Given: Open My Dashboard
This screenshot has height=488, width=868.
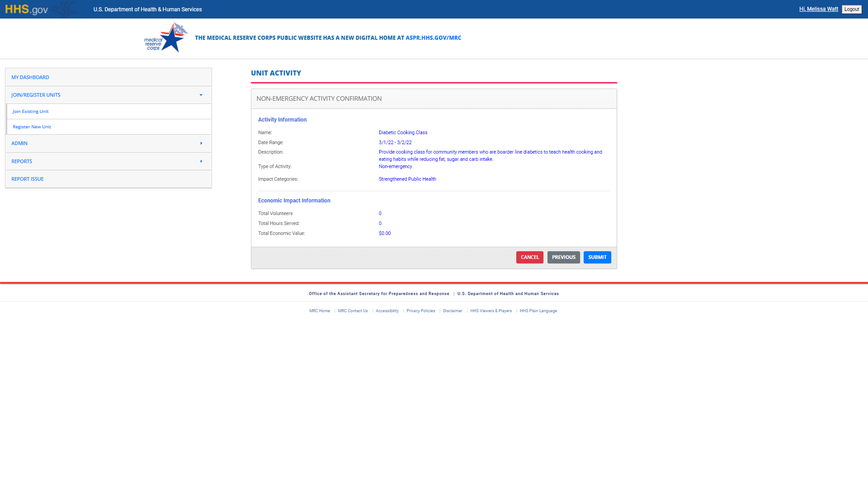Looking at the screenshot, I should (x=30, y=77).
